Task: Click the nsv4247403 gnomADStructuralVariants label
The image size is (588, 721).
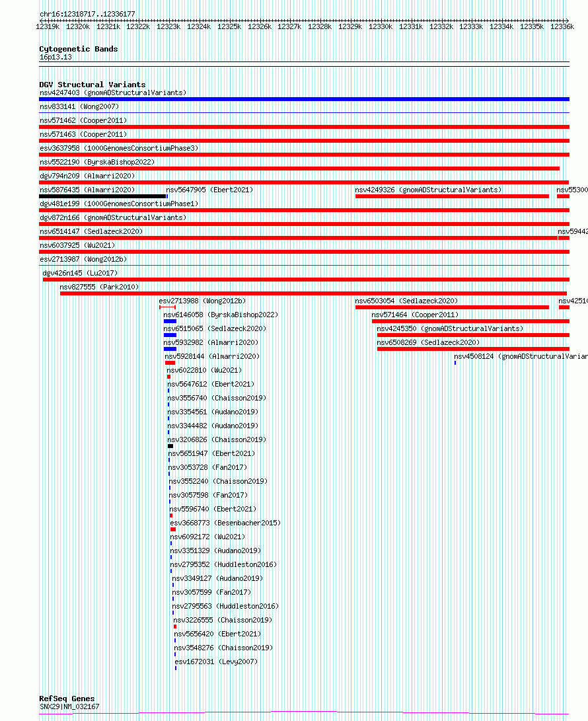Action: tap(113, 93)
